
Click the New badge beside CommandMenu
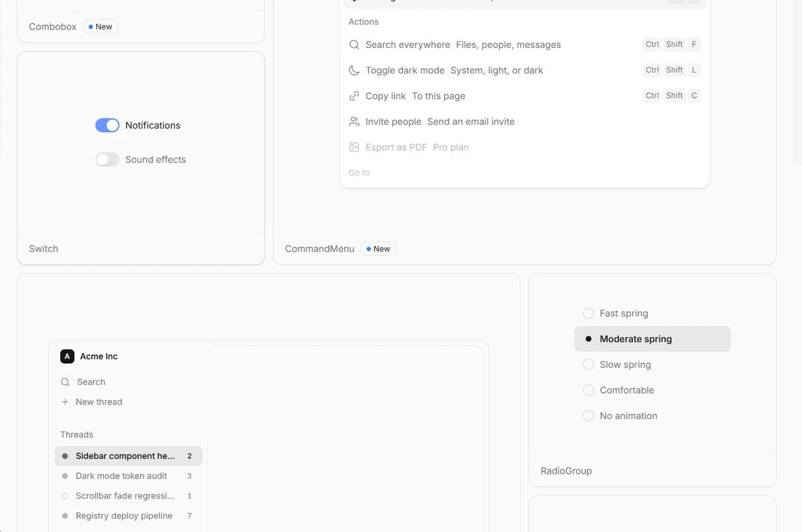point(378,249)
